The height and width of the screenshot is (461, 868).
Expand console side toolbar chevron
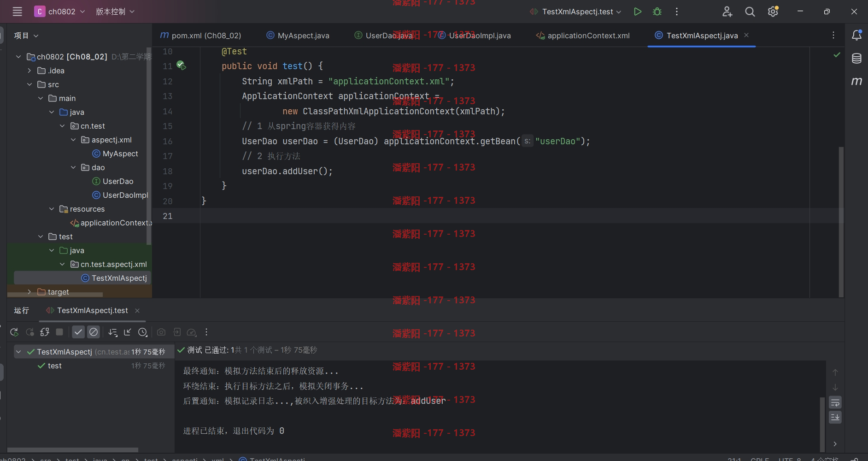(x=835, y=444)
